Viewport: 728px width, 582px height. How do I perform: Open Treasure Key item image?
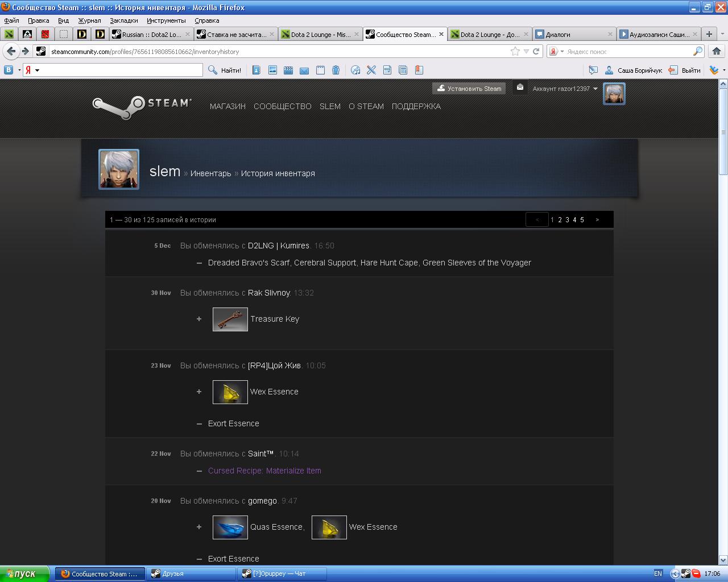pyautogui.click(x=230, y=319)
